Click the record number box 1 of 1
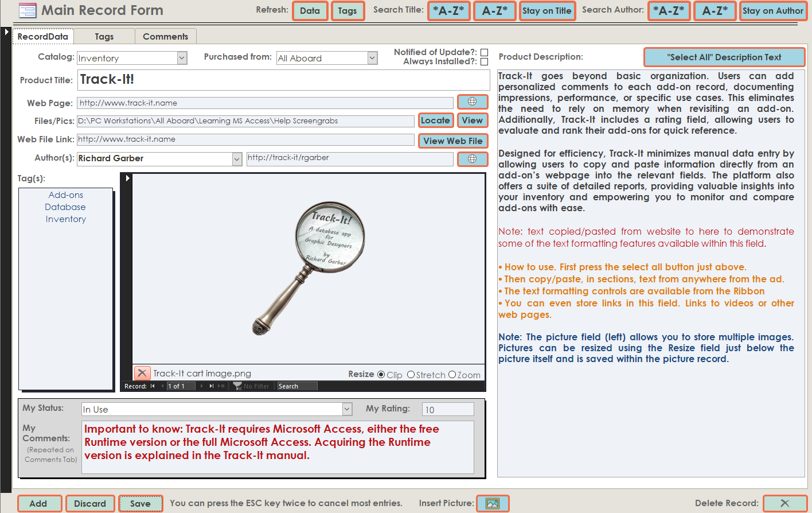 click(x=180, y=386)
